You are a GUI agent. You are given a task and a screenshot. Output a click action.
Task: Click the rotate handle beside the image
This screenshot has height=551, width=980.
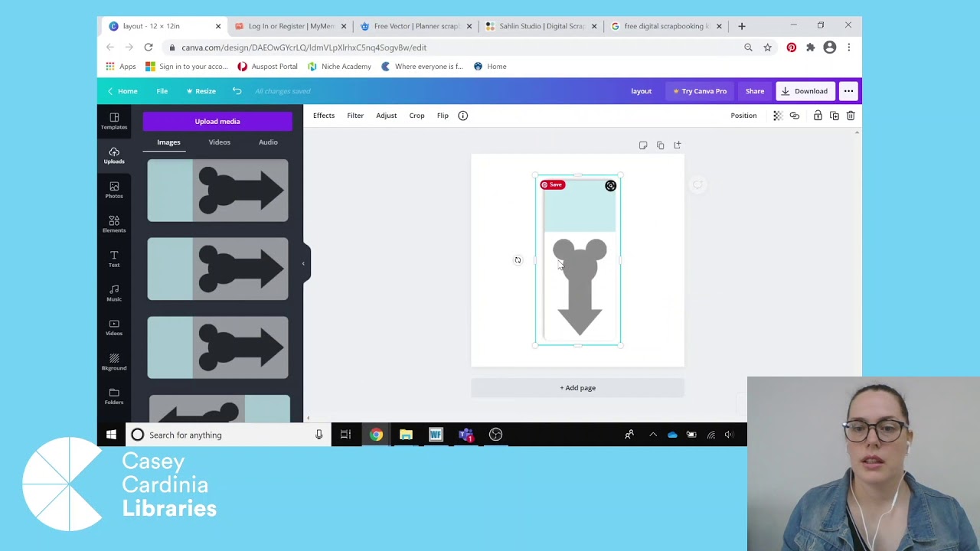pos(518,260)
